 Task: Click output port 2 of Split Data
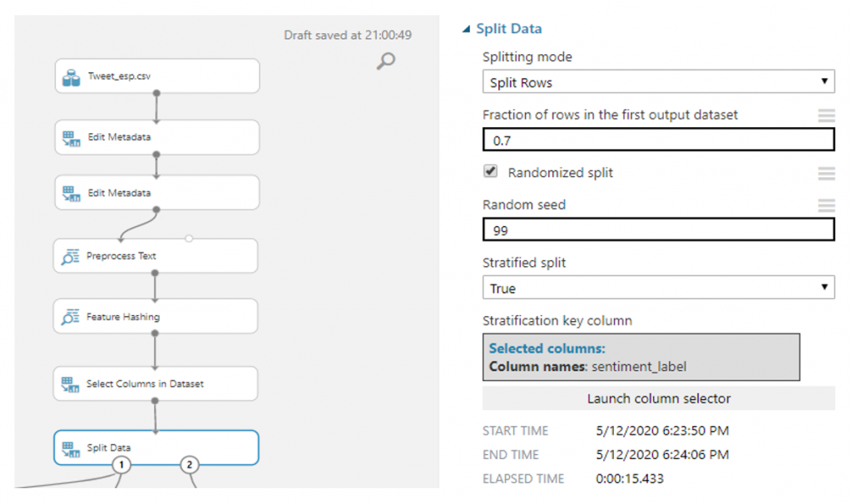[x=189, y=464]
